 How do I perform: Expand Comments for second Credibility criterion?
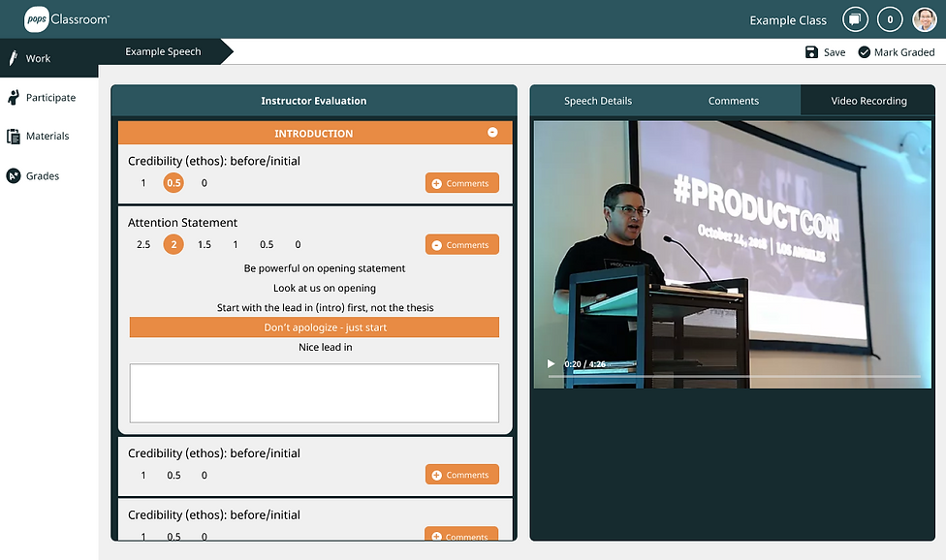462,475
